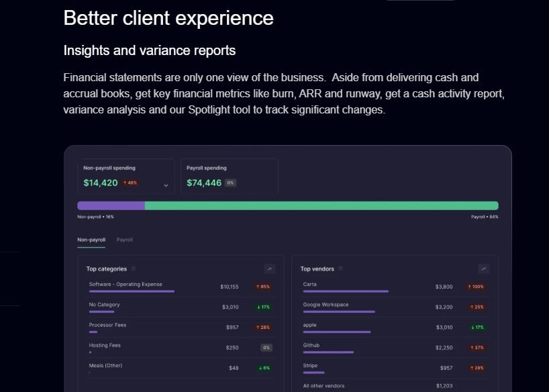Click the Top categories heading
Screen dimensions: 549x392
tap(107, 269)
